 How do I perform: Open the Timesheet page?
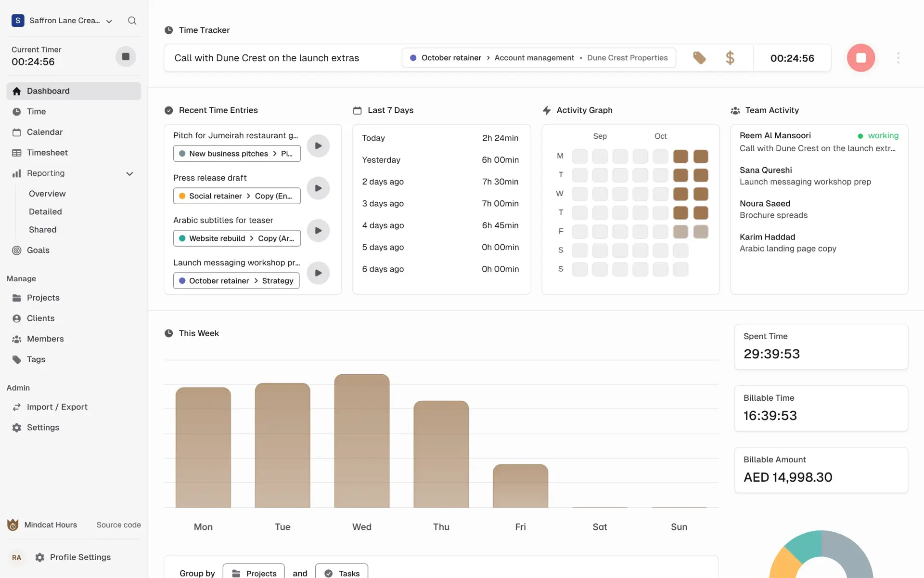(x=74, y=153)
